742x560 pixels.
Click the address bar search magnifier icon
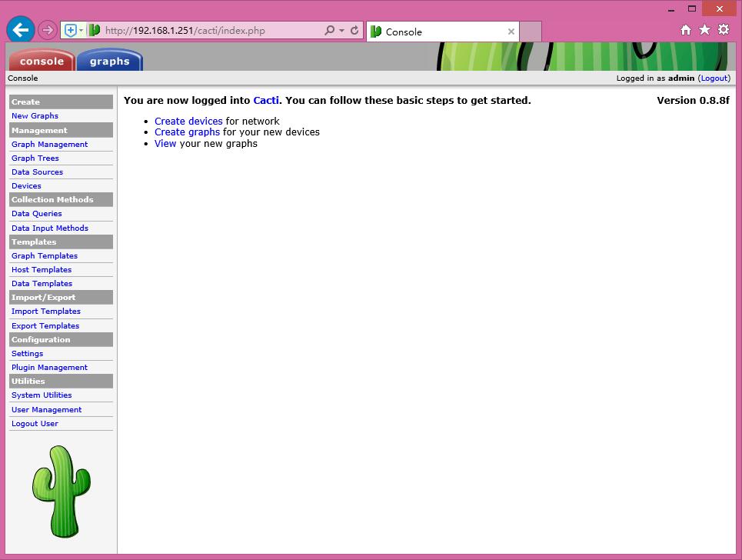pyautogui.click(x=329, y=30)
